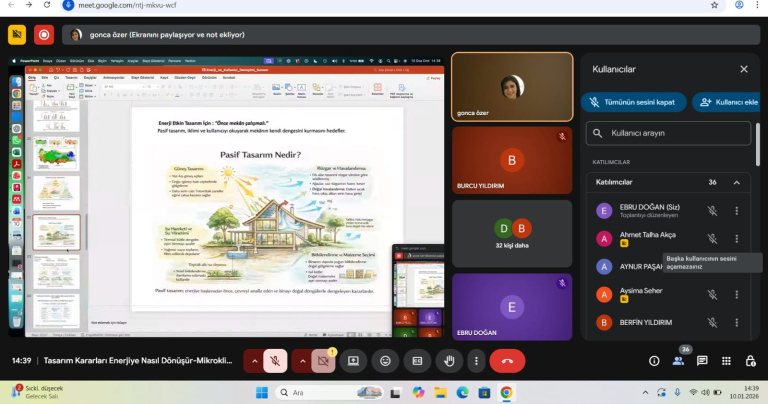Open more options for Ahmet Talha Akça
This screenshot has width=768, height=404.
point(737,239)
